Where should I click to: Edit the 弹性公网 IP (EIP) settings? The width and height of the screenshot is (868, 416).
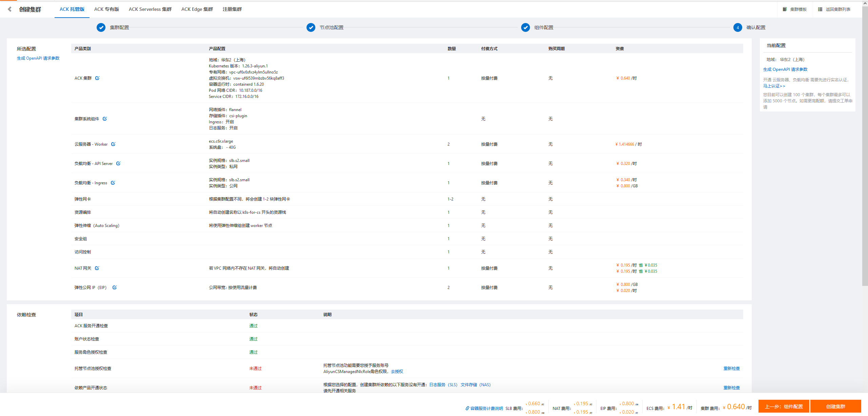115,287
